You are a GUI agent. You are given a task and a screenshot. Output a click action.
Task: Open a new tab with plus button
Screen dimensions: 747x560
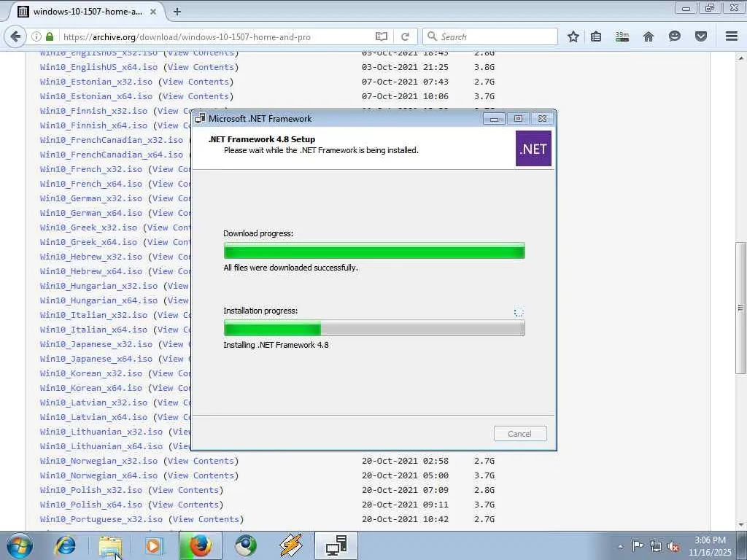pos(177,12)
